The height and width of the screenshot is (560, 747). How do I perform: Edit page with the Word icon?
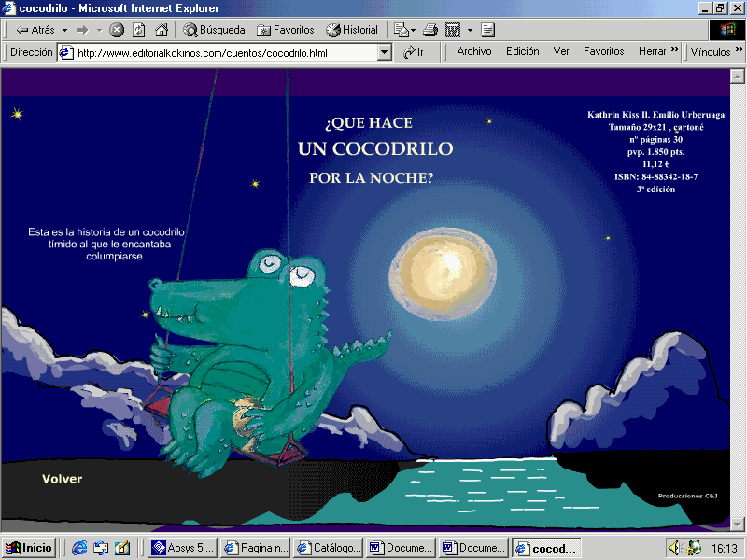coord(453,30)
